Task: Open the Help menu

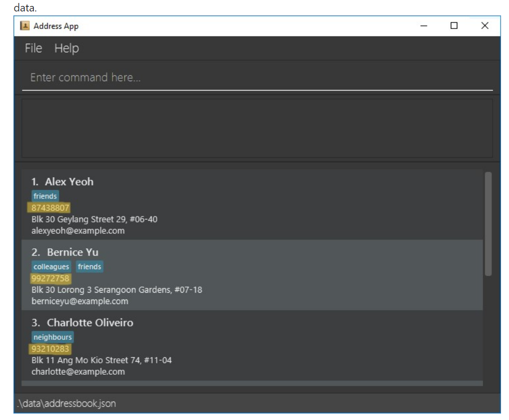Action: coord(67,48)
